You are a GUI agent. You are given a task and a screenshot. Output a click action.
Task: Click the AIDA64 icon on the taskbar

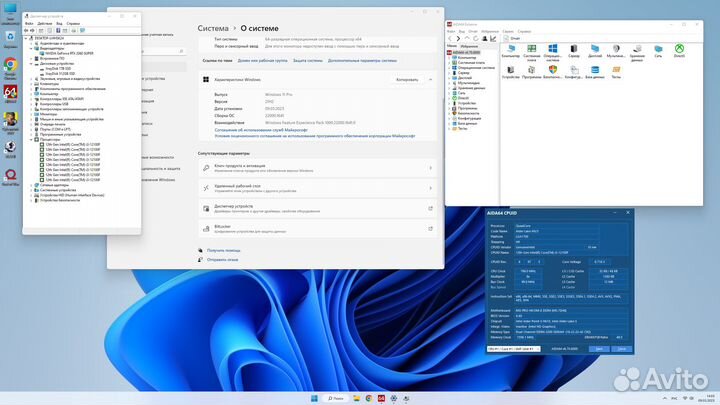click(x=381, y=398)
